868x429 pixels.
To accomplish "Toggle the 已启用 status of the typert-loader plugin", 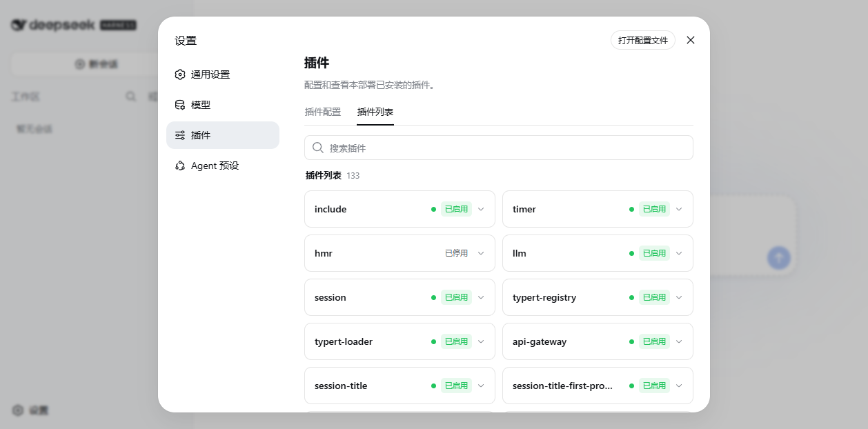I will (x=456, y=341).
